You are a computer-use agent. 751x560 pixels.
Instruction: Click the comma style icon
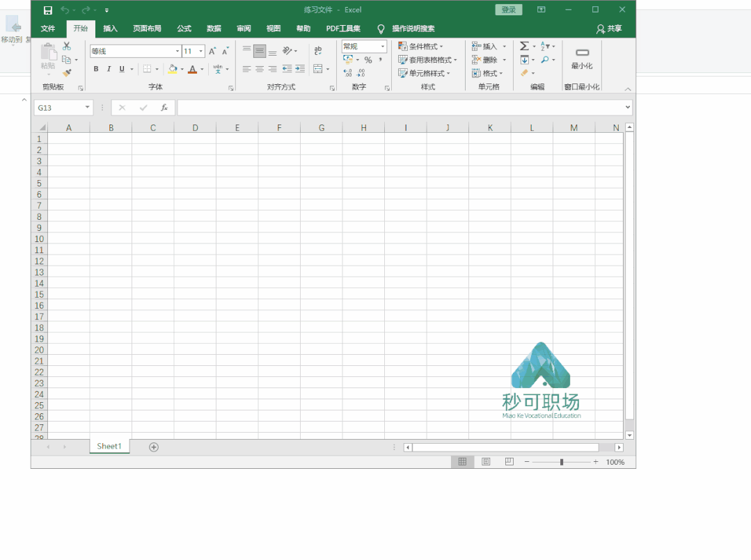point(380,60)
